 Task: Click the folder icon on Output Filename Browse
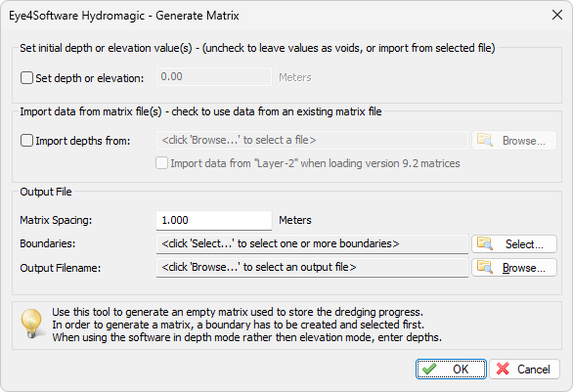tap(485, 268)
